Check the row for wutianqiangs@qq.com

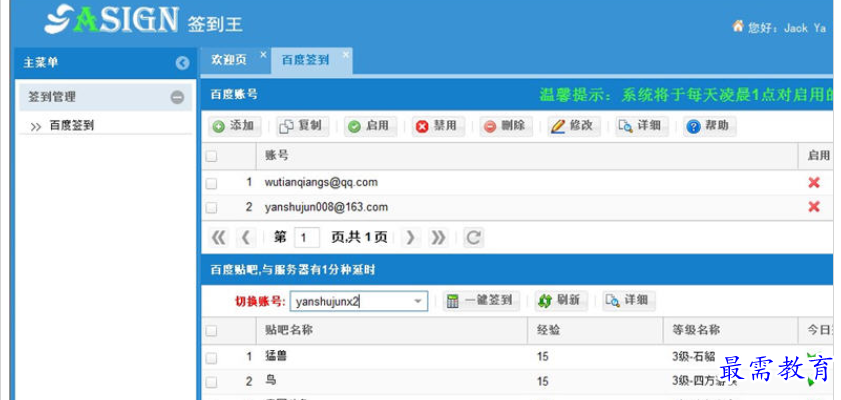(211, 183)
